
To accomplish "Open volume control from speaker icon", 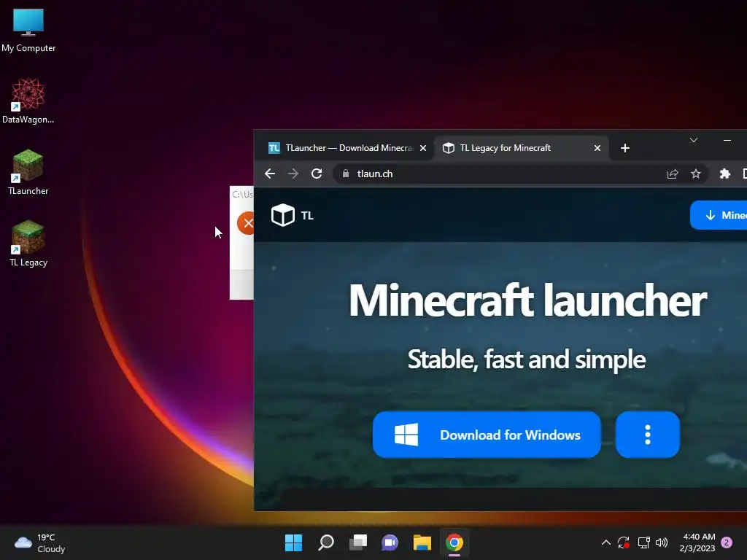I will pyautogui.click(x=662, y=542).
